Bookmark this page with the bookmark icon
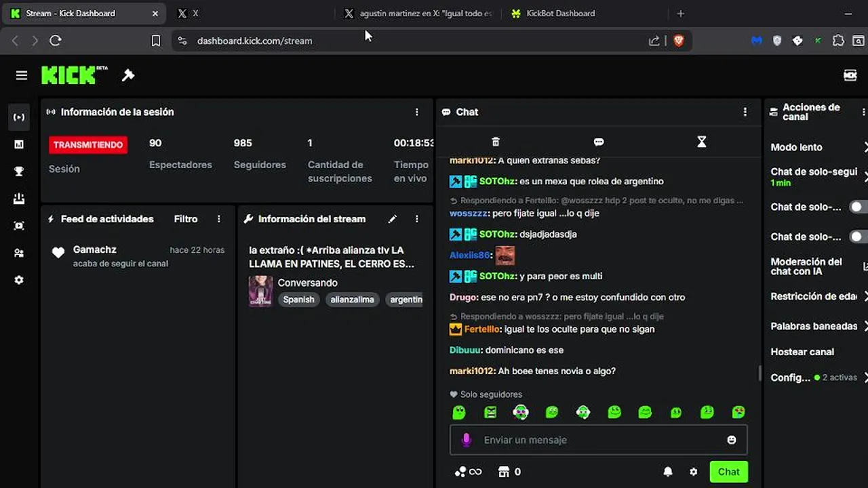The image size is (868, 488). coord(156,41)
